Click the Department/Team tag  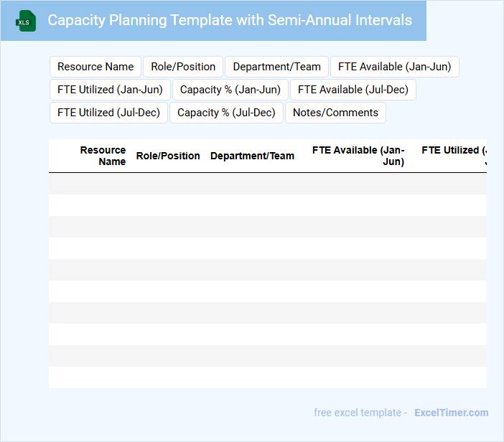(x=276, y=67)
